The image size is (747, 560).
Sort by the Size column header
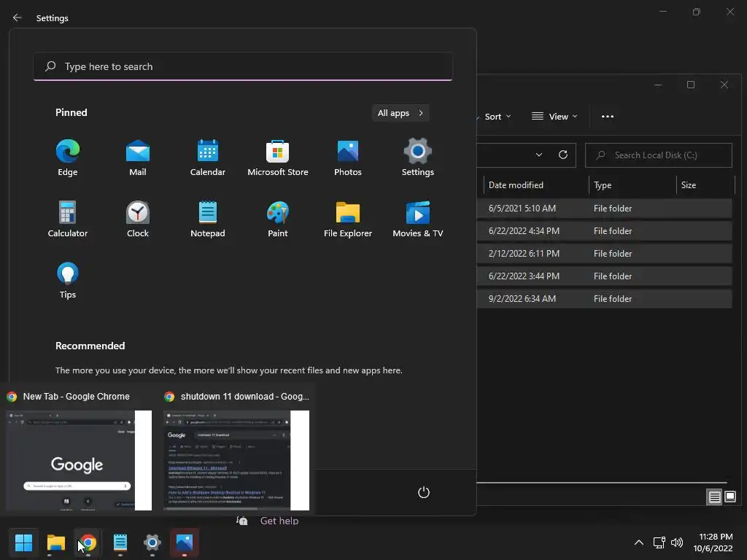click(x=705, y=185)
